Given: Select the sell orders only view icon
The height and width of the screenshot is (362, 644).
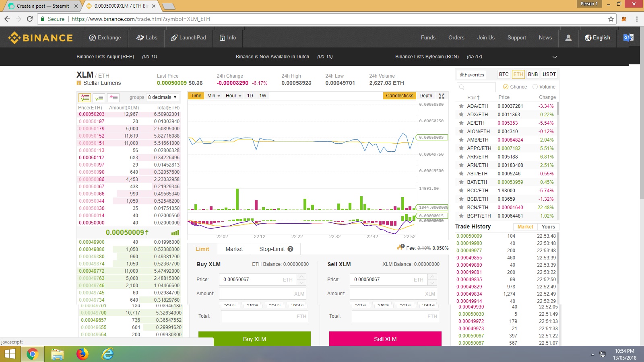Looking at the screenshot, I should 114,97.
